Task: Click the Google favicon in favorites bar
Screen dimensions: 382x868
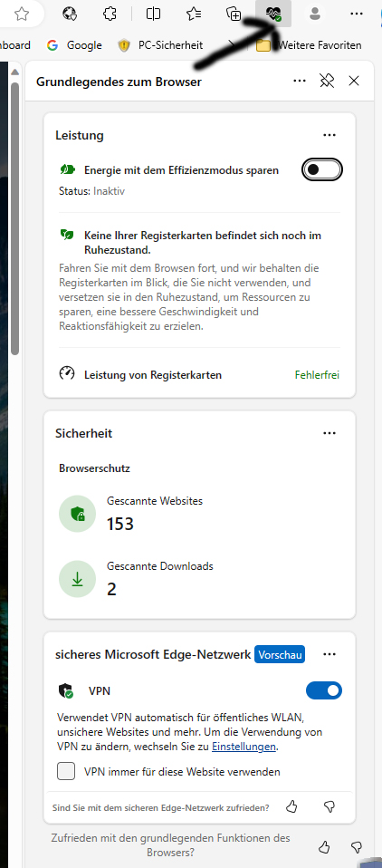Action: coord(53,45)
